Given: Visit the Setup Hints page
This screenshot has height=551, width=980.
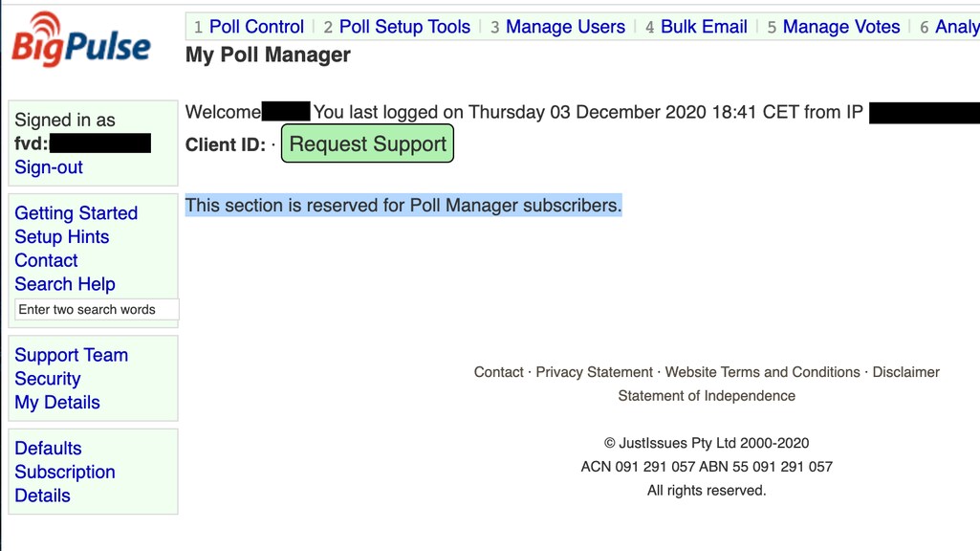Looking at the screenshot, I should (62, 237).
